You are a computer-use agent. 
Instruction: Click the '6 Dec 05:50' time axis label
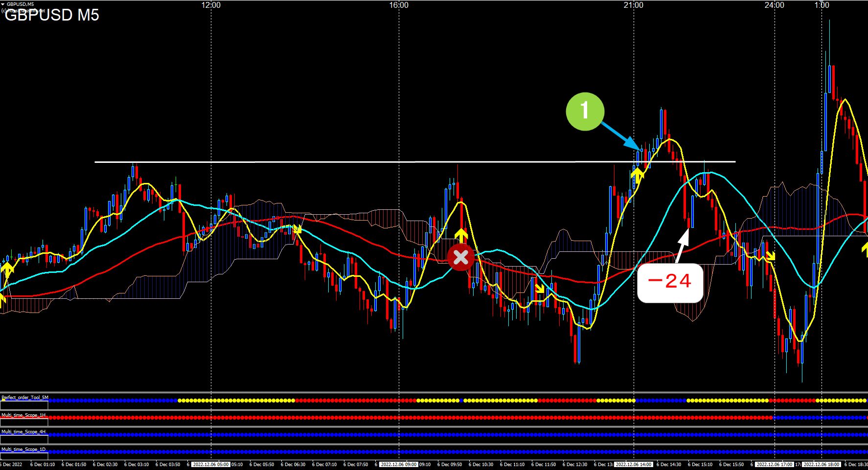tap(262, 465)
